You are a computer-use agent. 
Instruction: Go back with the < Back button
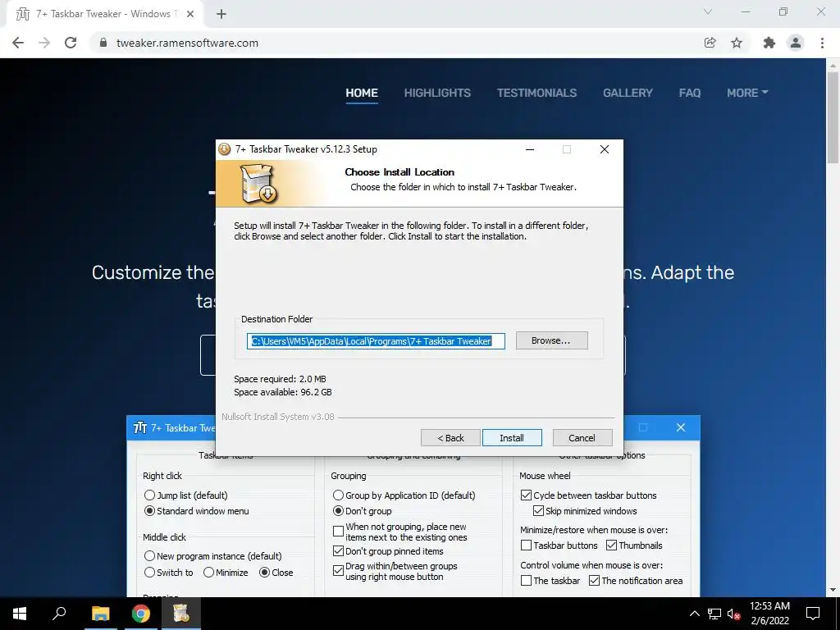pos(450,438)
